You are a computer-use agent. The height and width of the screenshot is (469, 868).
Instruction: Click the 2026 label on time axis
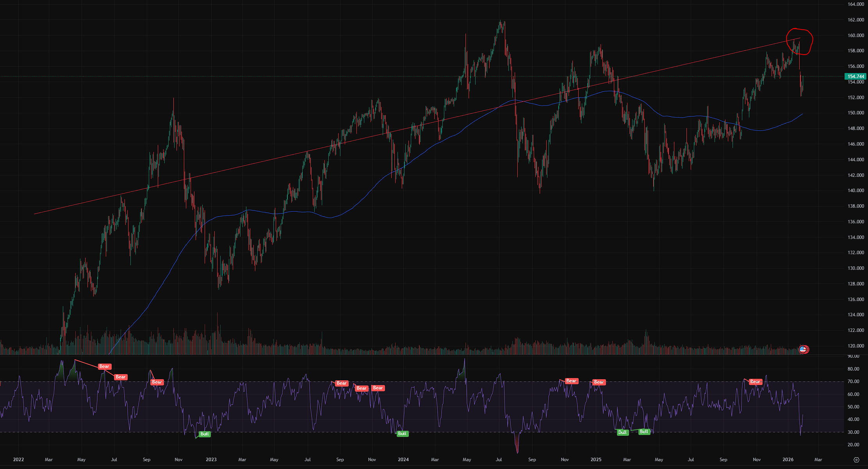pyautogui.click(x=788, y=460)
